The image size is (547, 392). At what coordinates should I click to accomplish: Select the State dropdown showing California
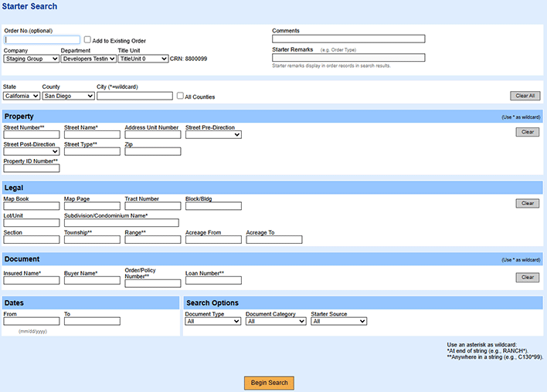pos(22,96)
